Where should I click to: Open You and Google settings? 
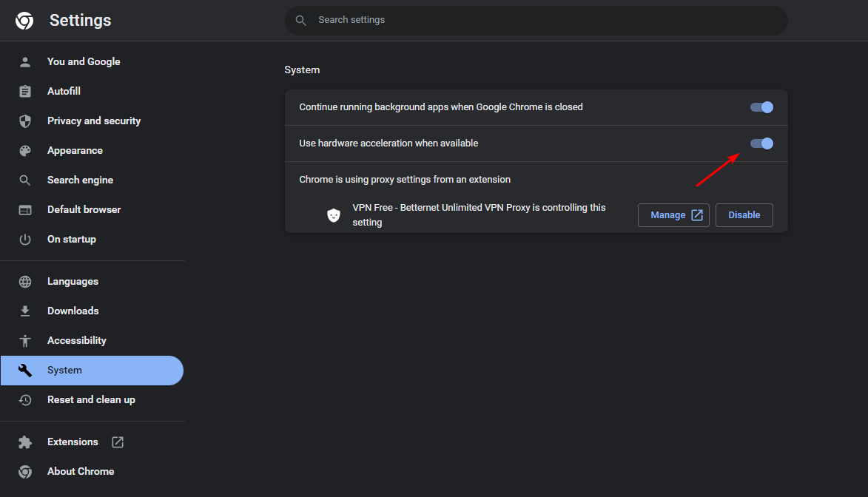click(92, 62)
